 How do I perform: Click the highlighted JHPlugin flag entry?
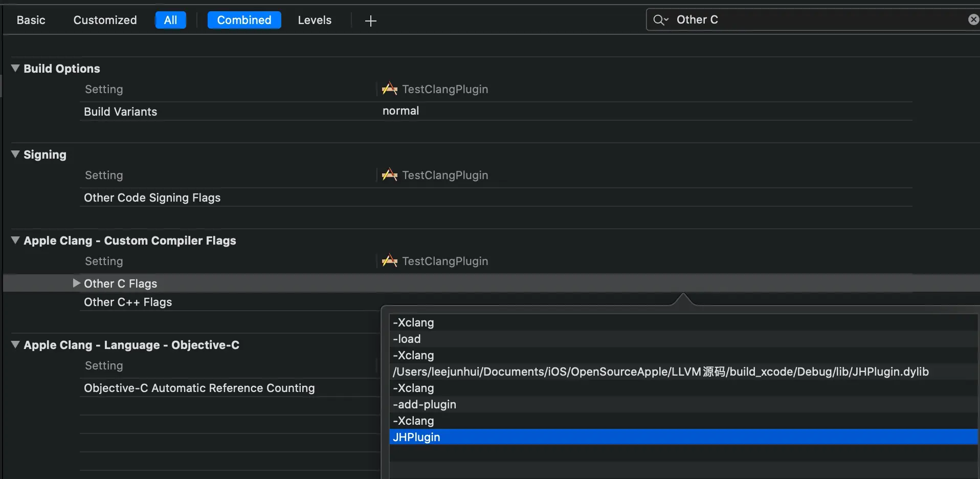[683, 437]
